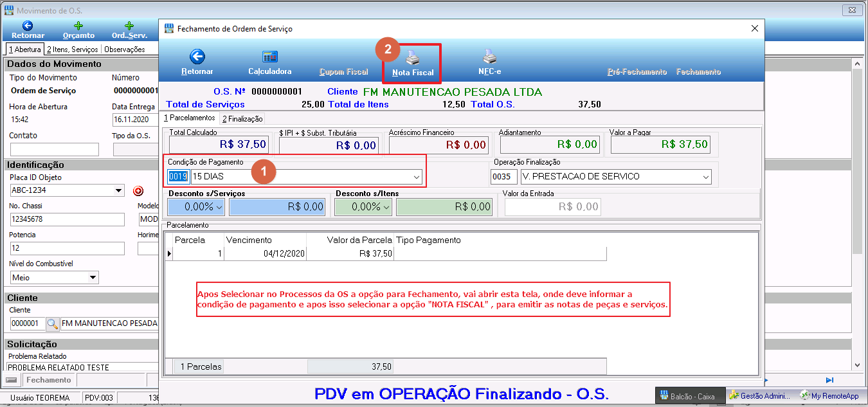Click the Contato input field
Image resolution: width=868 pixels, height=407 pixels.
coord(54,149)
